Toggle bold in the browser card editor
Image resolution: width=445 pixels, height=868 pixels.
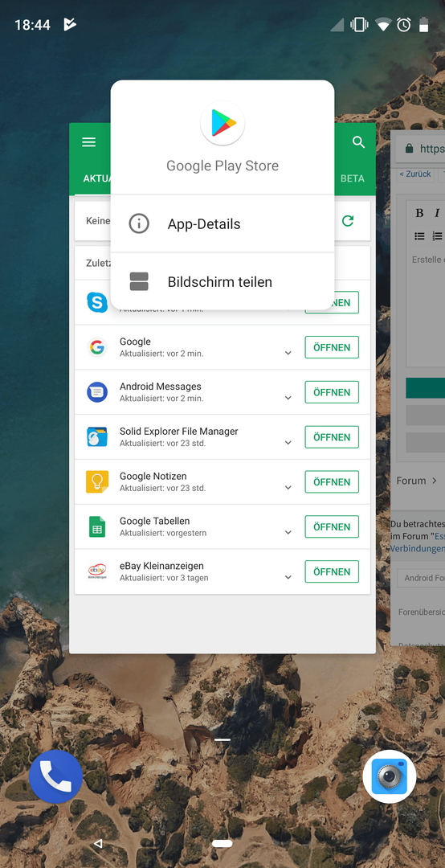pos(419,213)
